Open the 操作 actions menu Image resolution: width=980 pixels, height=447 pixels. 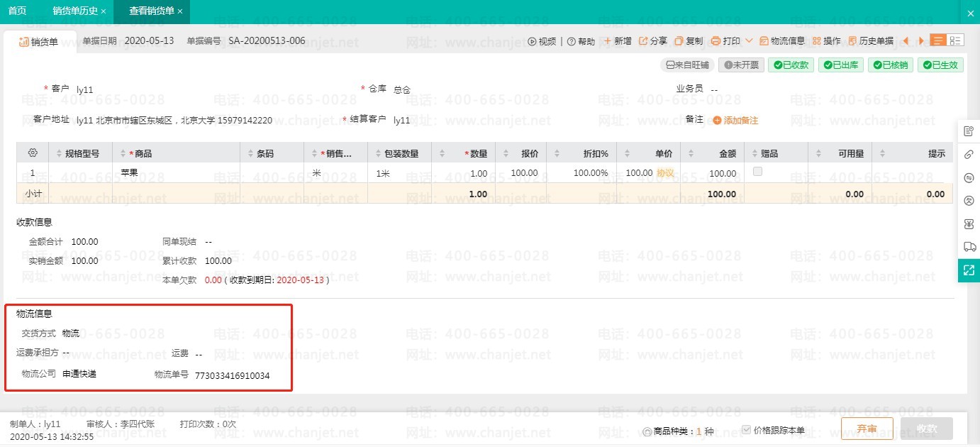pyautogui.click(x=826, y=41)
